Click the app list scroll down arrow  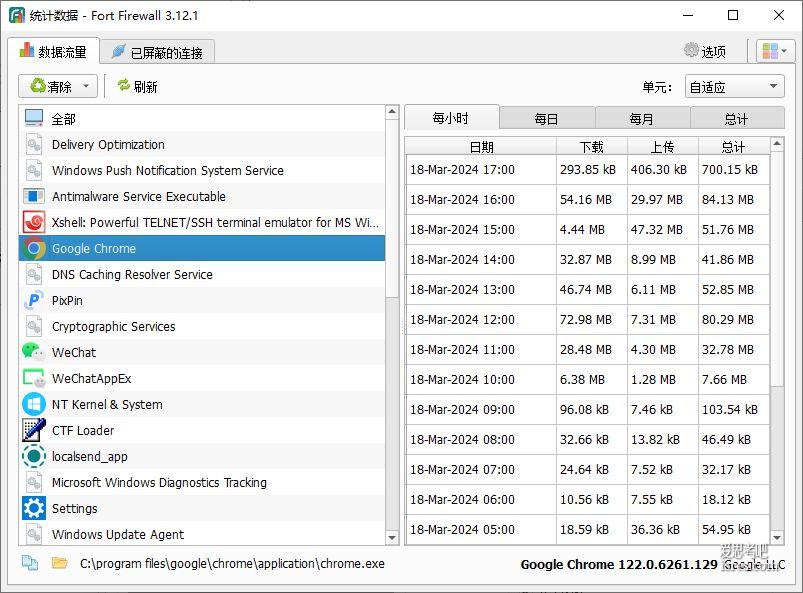click(x=392, y=538)
